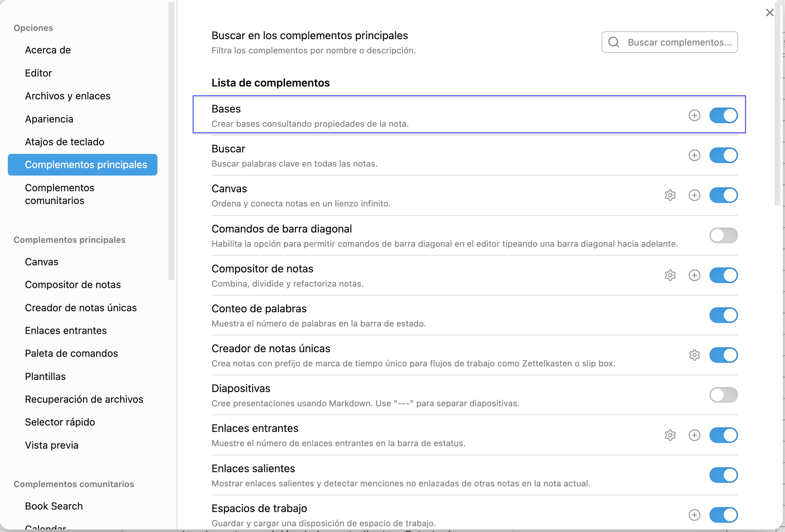The height and width of the screenshot is (532, 785).
Task: Open Complementos comunitarios section
Action: pos(59,194)
